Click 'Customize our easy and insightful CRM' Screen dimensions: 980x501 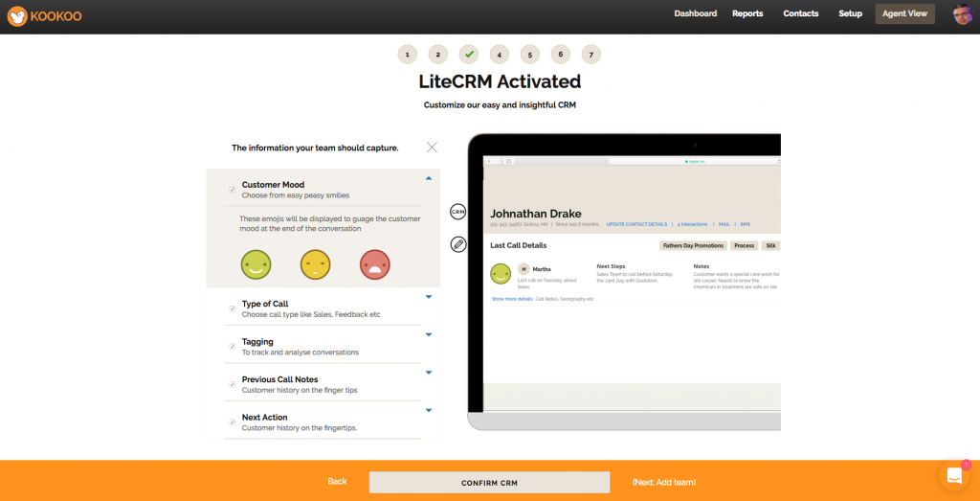500,105
